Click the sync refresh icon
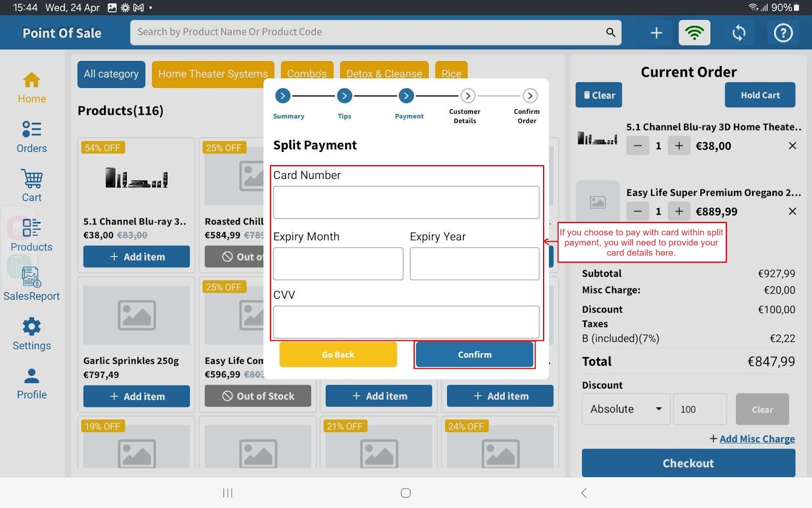The height and width of the screenshot is (508, 812). pos(738,33)
